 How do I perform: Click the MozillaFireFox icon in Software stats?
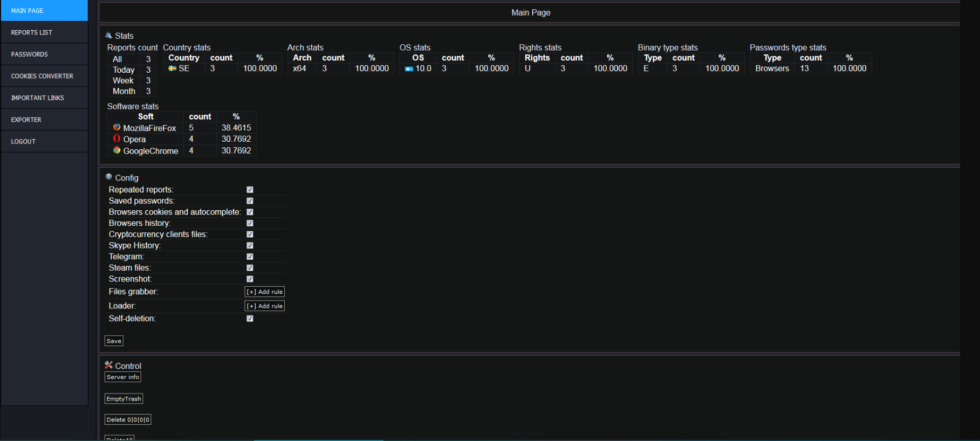(116, 127)
